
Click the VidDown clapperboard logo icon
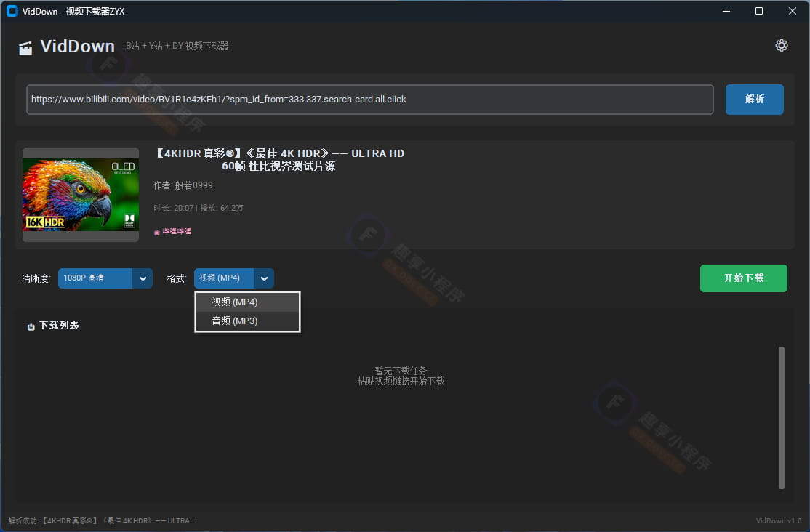click(x=26, y=46)
